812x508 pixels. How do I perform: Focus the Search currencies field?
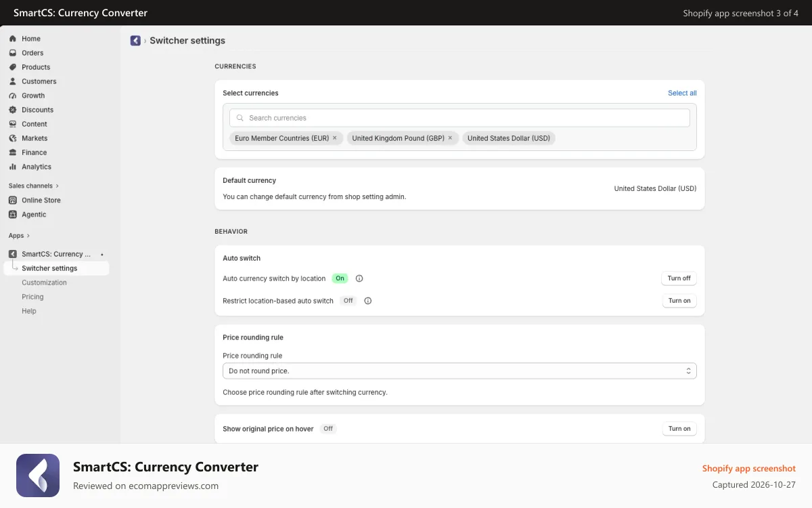tap(459, 118)
